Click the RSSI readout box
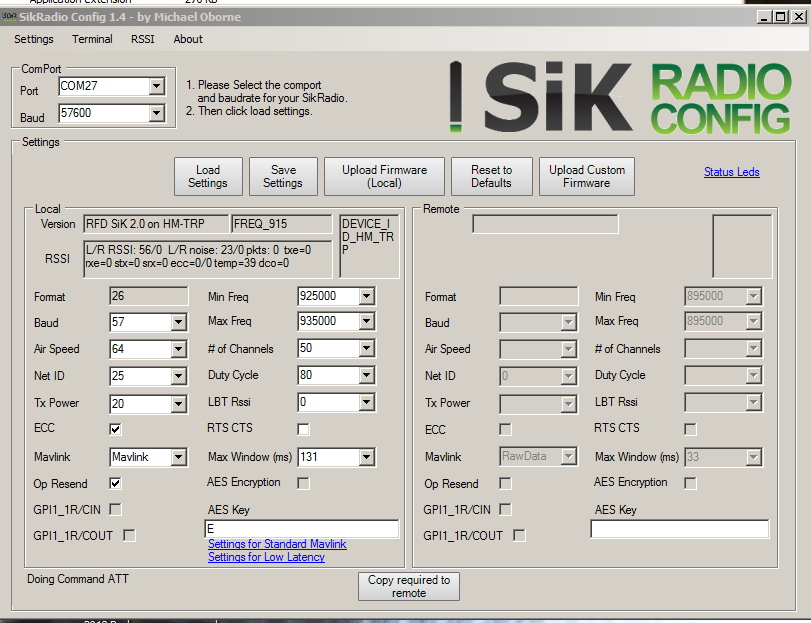 (x=208, y=259)
